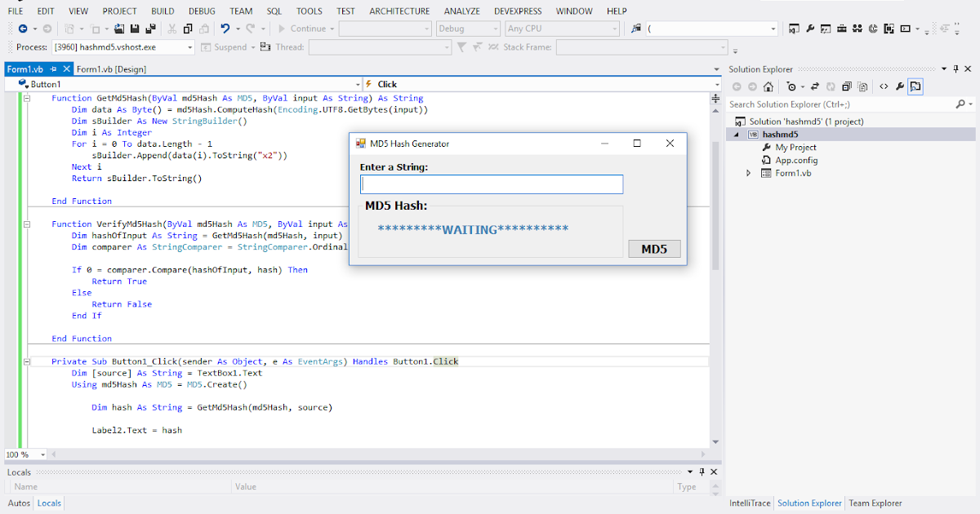Pin the Solution Explorer panel

[x=956, y=69]
